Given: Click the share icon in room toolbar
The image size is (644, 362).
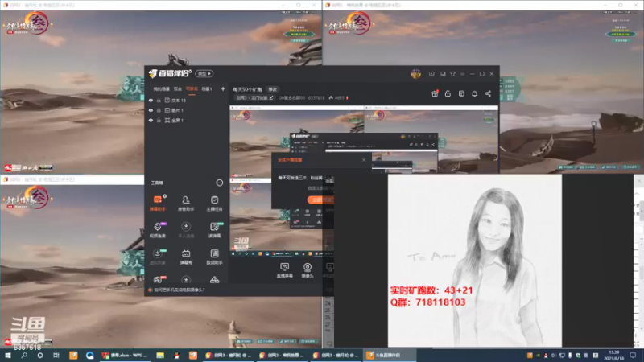Looking at the screenshot, I should 488,93.
